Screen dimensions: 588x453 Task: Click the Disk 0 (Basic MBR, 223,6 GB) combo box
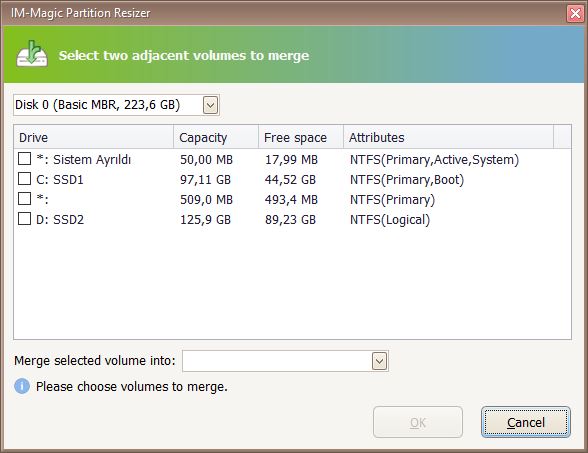[x=116, y=105]
